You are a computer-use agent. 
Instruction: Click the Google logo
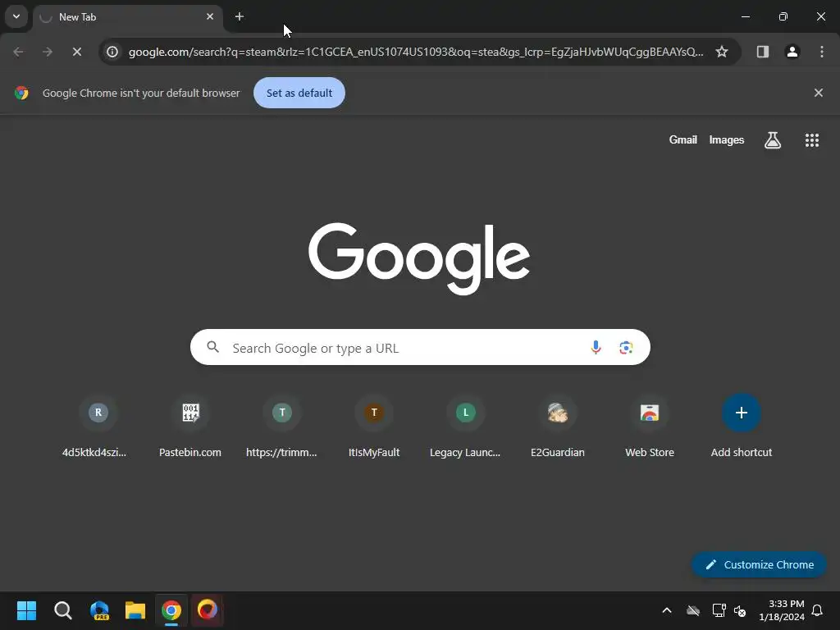(x=419, y=258)
